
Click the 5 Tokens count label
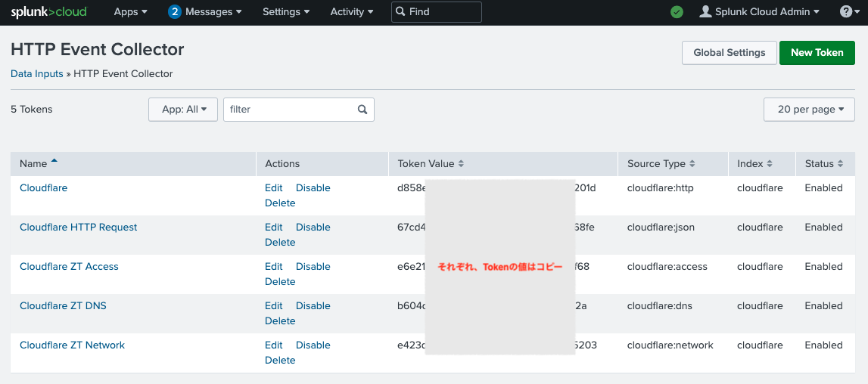[32, 110]
